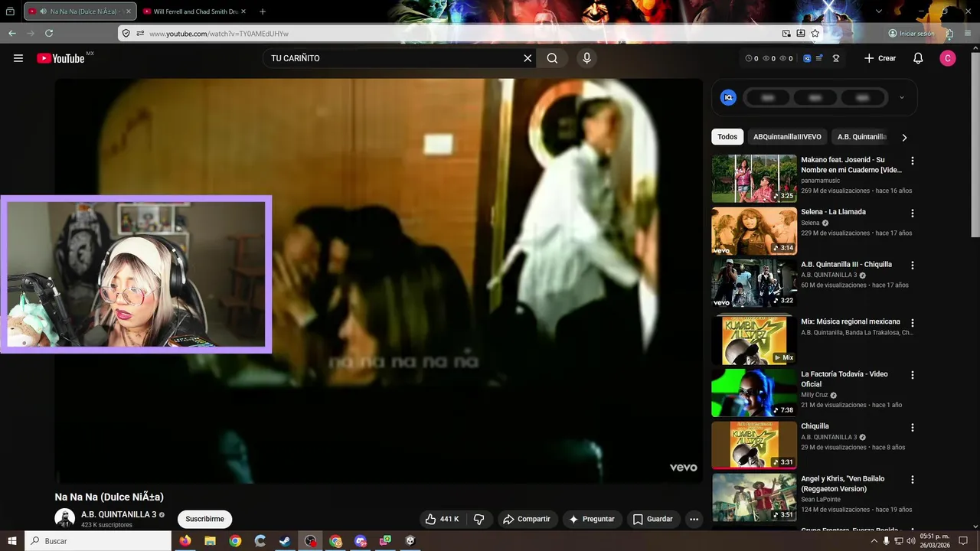This screenshot has width=980, height=551.
Task: Open the Mix: Música regional mexicana thumbnail
Action: tap(754, 340)
